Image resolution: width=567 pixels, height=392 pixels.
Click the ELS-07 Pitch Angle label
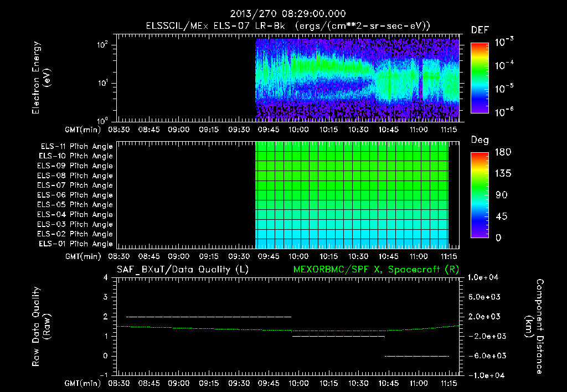[75, 185]
